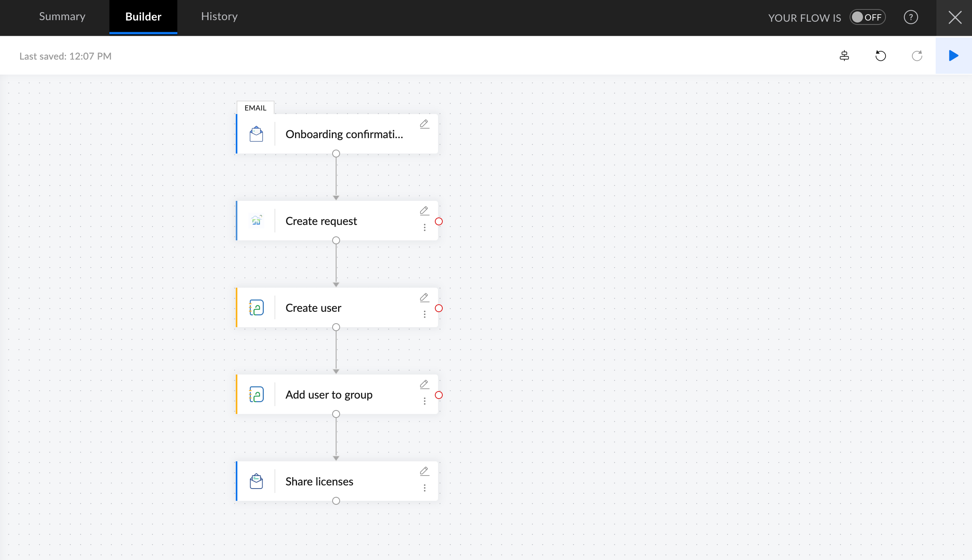Click the redo icon in toolbar
The height and width of the screenshot is (560, 972).
[x=917, y=56]
